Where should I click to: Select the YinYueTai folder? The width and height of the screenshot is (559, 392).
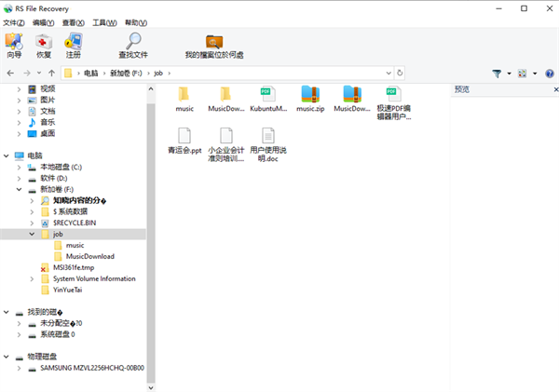tap(67, 290)
